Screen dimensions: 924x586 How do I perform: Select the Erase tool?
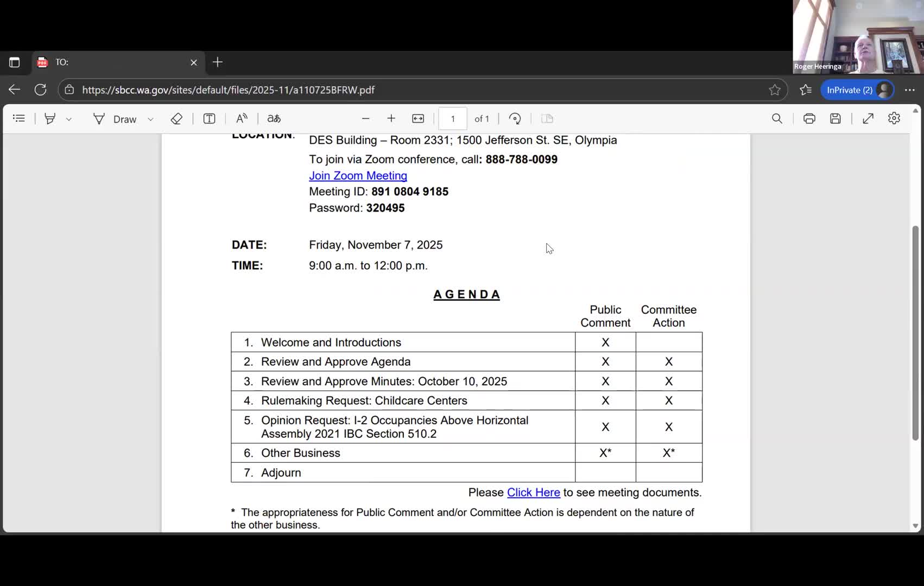[x=176, y=118]
